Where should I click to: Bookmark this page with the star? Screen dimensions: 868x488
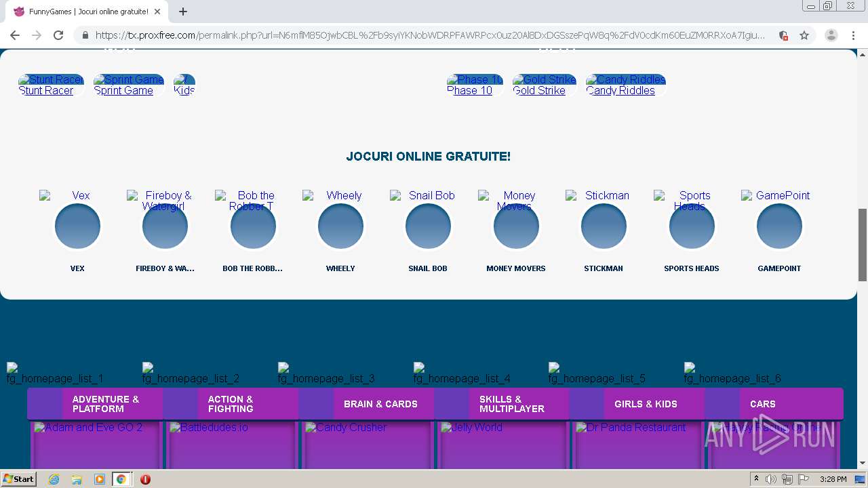click(x=804, y=35)
